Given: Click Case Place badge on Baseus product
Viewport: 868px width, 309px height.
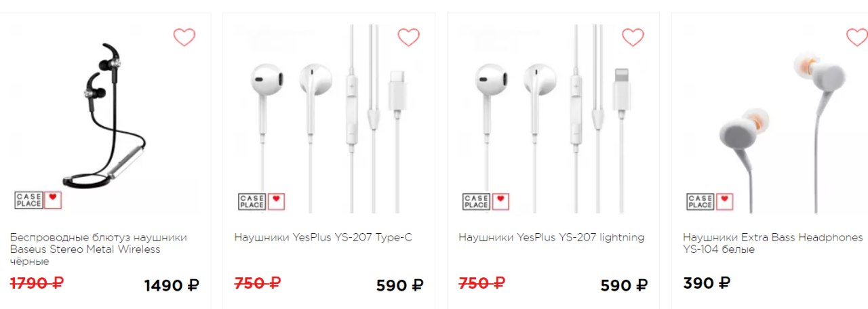Looking at the screenshot, I should 38,200.
